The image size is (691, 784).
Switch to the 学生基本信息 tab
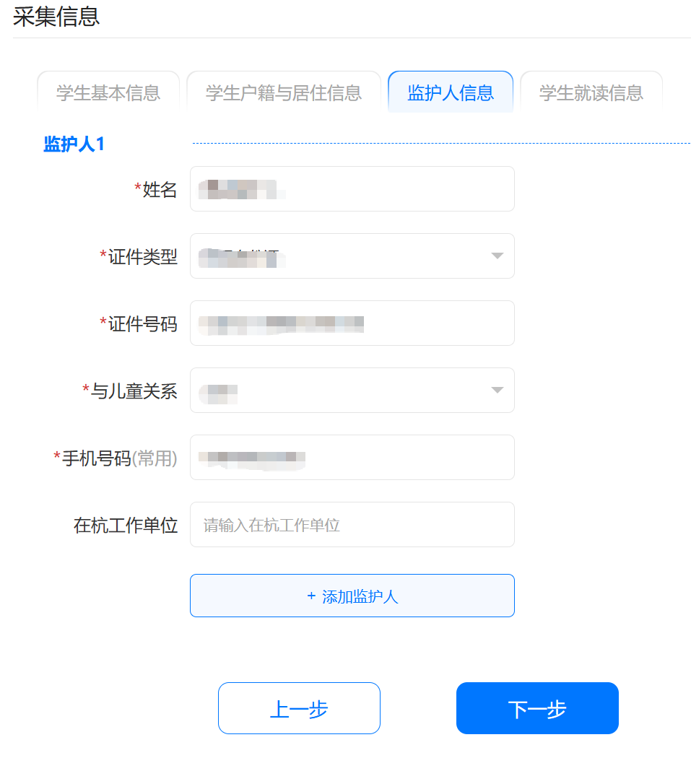pos(108,92)
